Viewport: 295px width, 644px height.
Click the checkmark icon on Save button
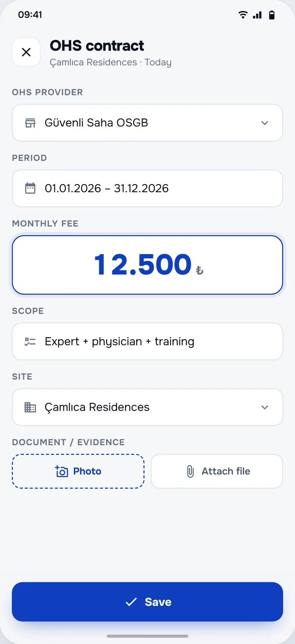pos(131,602)
